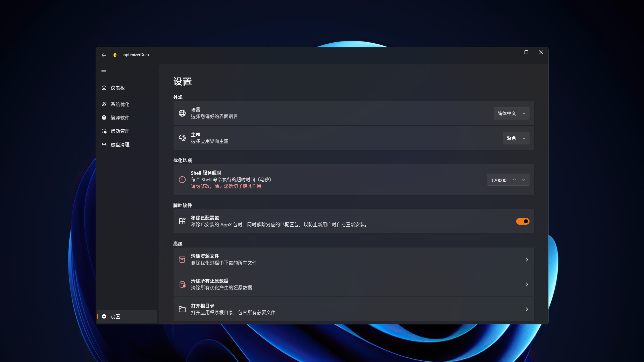Open the 简体中文 language dropdown
The height and width of the screenshot is (362, 644).
coord(511,113)
